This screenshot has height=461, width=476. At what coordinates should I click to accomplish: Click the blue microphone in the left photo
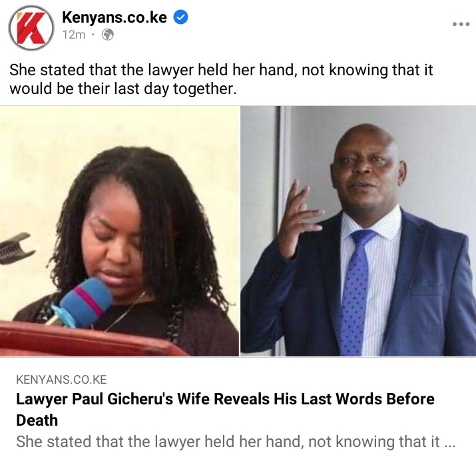pos(82,302)
